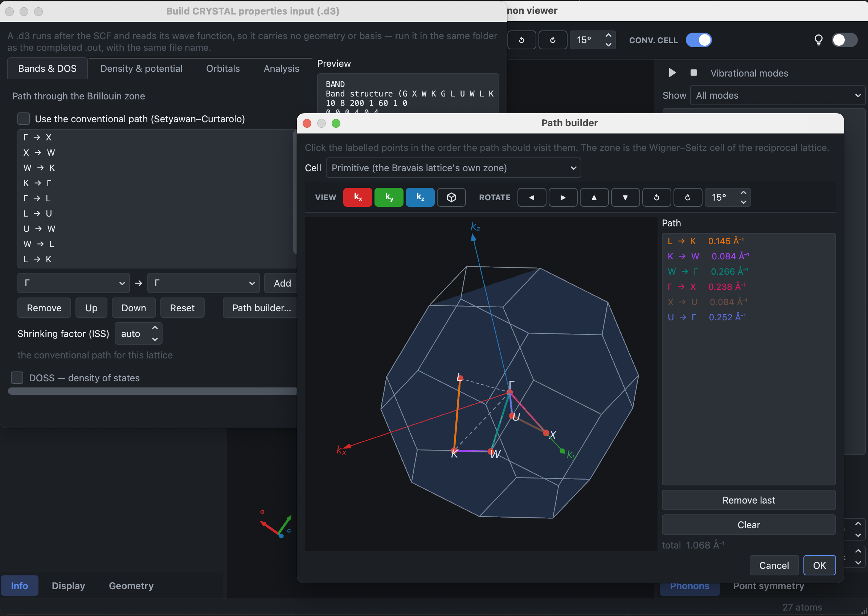
Task: Select the X → U 0.084 path entry
Action: [x=749, y=302]
